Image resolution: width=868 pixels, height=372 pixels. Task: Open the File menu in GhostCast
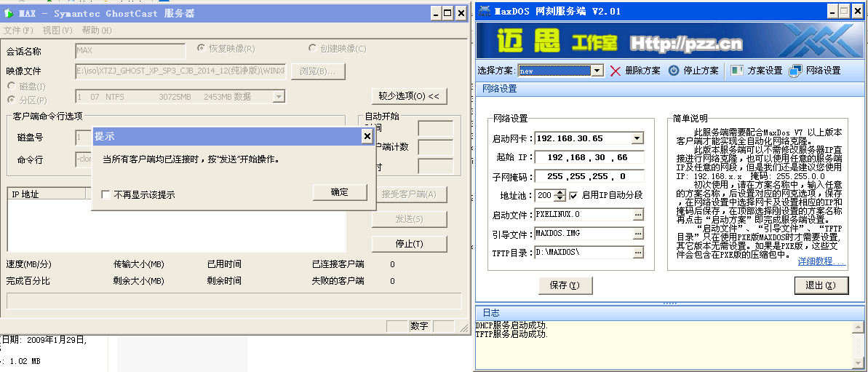pos(18,30)
